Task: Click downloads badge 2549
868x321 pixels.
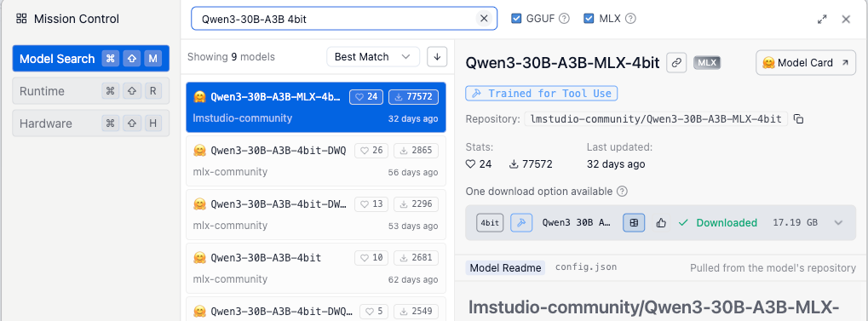Action: (x=417, y=312)
